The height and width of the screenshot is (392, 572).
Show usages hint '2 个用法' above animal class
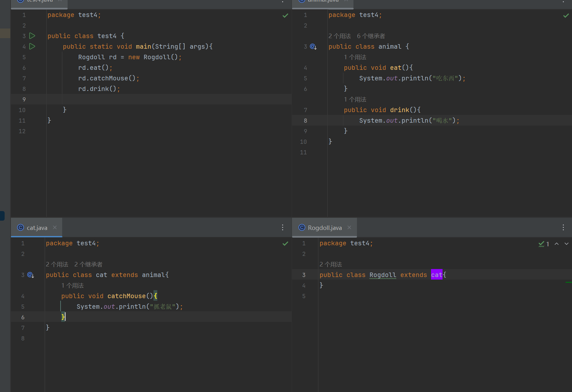(340, 36)
